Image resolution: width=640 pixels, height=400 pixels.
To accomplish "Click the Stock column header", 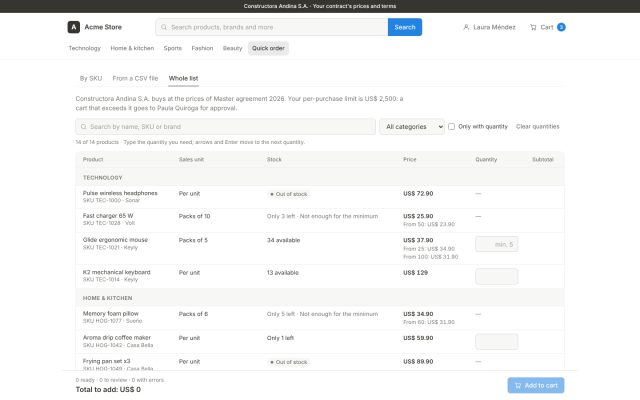I will (274, 160).
